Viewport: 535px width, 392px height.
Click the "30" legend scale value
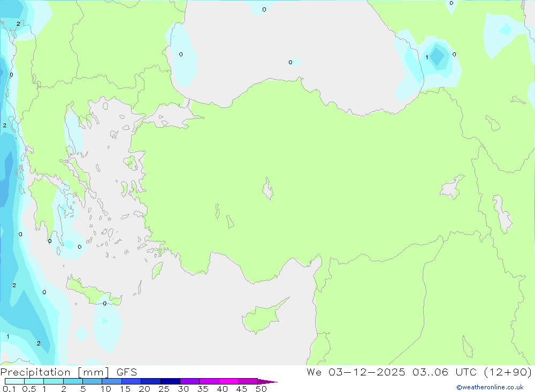coord(183,389)
